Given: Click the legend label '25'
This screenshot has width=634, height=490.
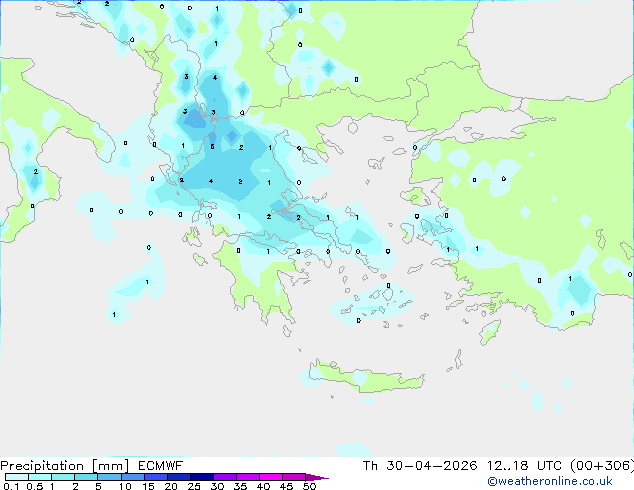Looking at the screenshot, I should point(194,486).
